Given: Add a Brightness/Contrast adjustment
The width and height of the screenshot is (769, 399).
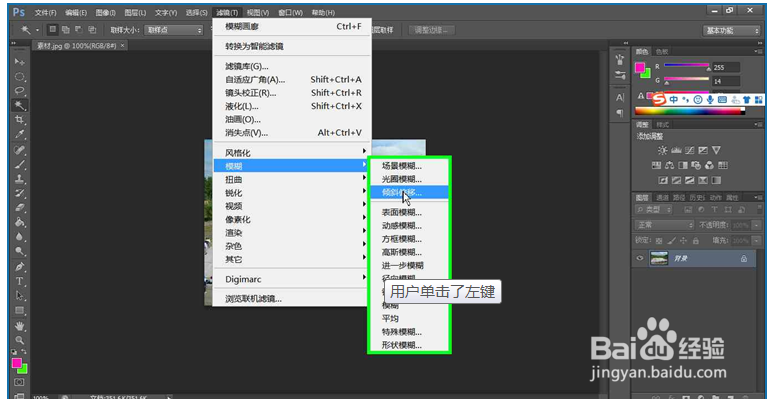Looking at the screenshot, I should point(663,150).
